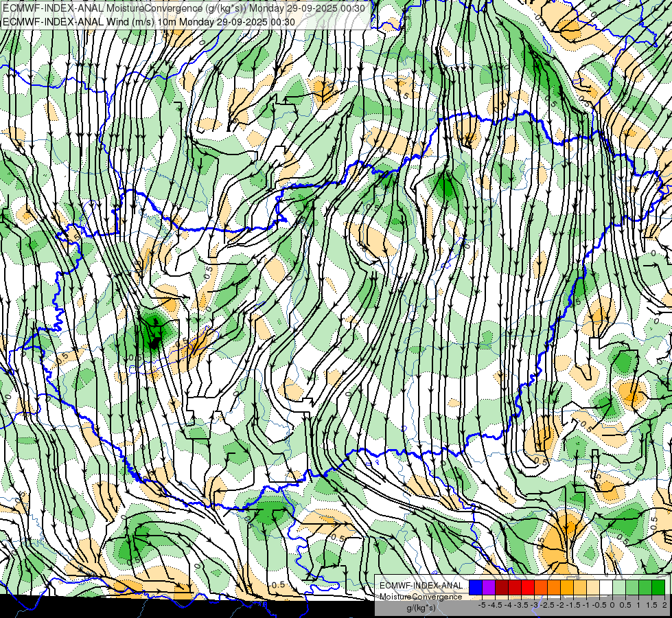Click the legend's ECMWF-INDEX-ANAL label

coord(421,586)
